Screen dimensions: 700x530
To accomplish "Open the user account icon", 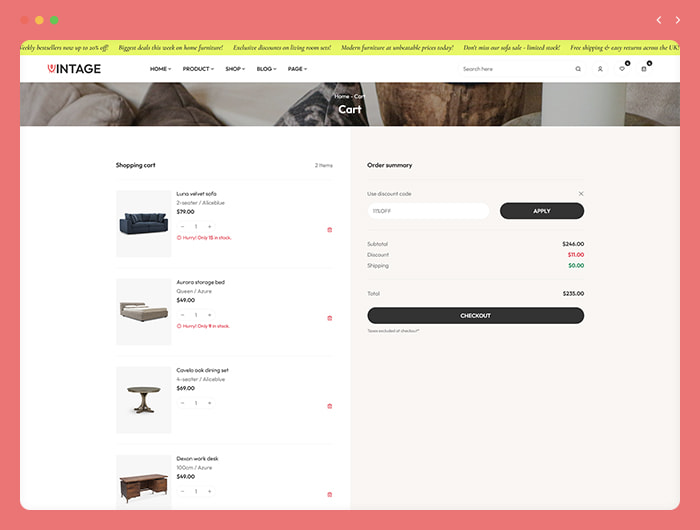I will click(600, 69).
